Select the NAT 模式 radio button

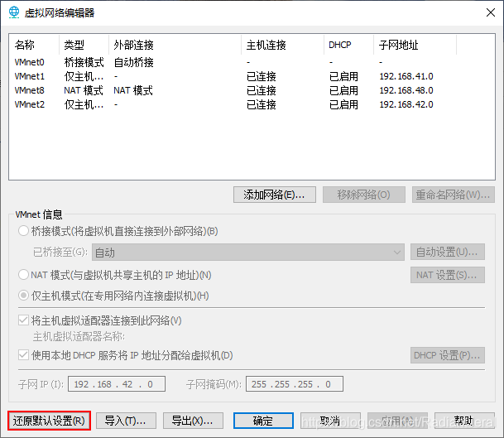(23, 275)
